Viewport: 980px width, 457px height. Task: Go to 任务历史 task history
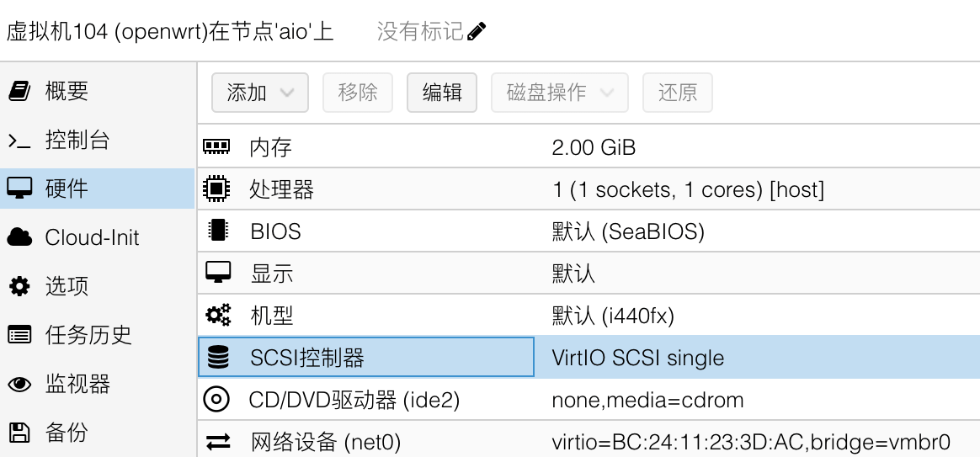pyautogui.click(x=88, y=335)
